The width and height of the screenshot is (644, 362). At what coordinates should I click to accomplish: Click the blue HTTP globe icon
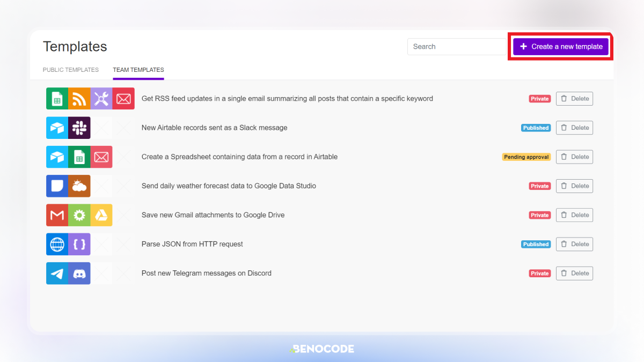pyautogui.click(x=57, y=244)
